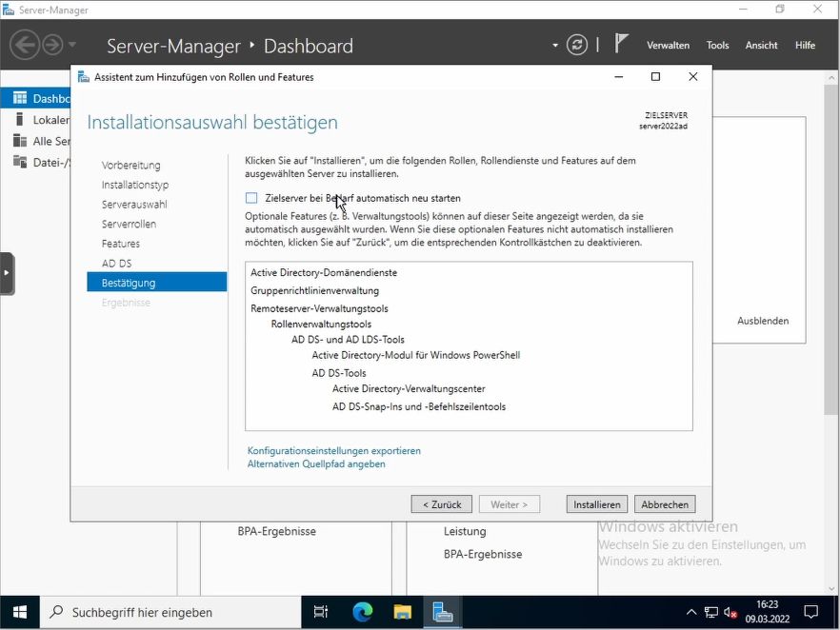Click the taskbar search field
The width and height of the screenshot is (840, 630).
click(x=170, y=612)
